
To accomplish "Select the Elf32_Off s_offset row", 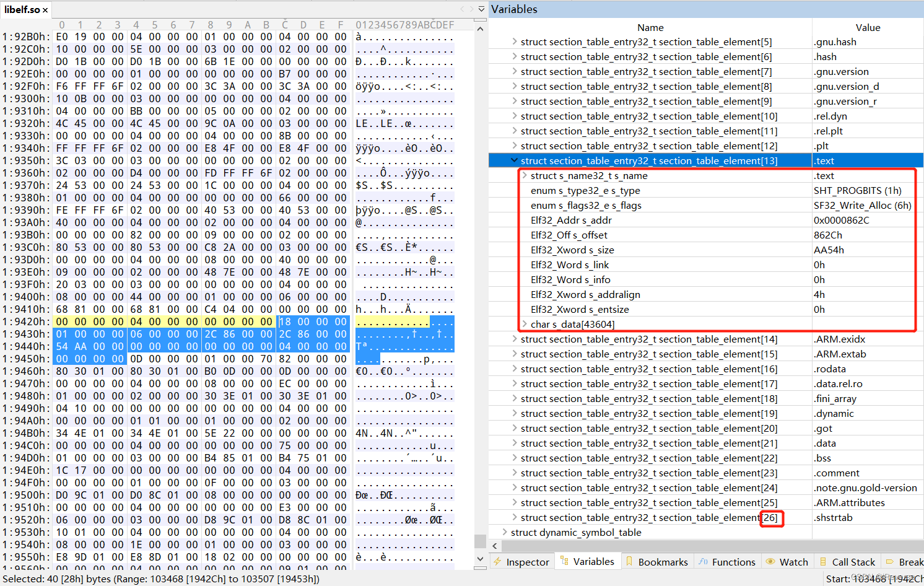I will click(x=706, y=235).
